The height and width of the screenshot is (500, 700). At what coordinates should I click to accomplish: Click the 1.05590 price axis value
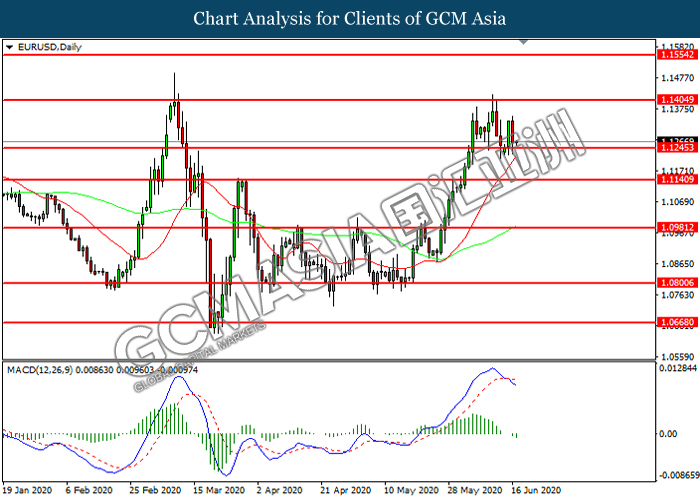tap(678, 357)
